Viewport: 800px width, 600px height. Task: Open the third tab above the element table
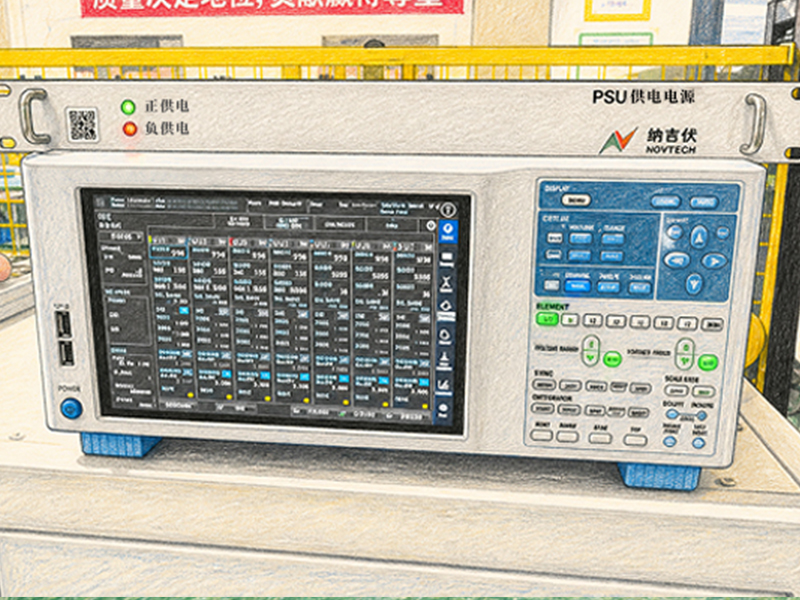tap(339, 223)
